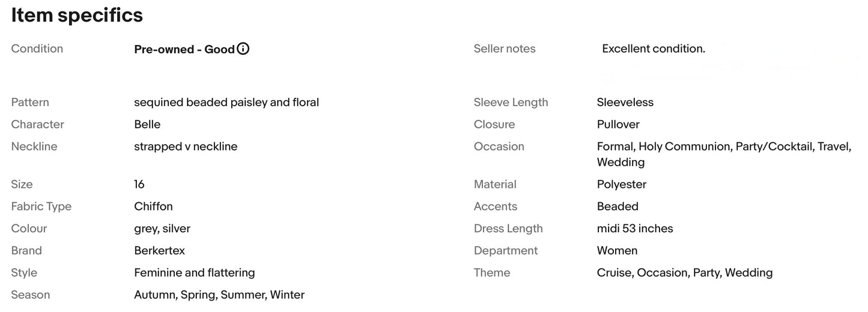Click the Feminine and flattering style value
868x312 pixels.
pyautogui.click(x=195, y=272)
